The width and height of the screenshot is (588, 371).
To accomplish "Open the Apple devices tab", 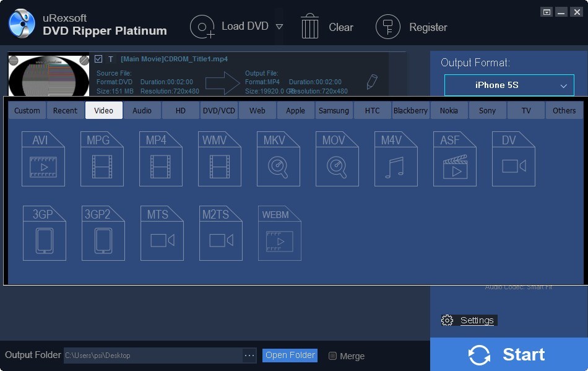I will pyautogui.click(x=295, y=110).
